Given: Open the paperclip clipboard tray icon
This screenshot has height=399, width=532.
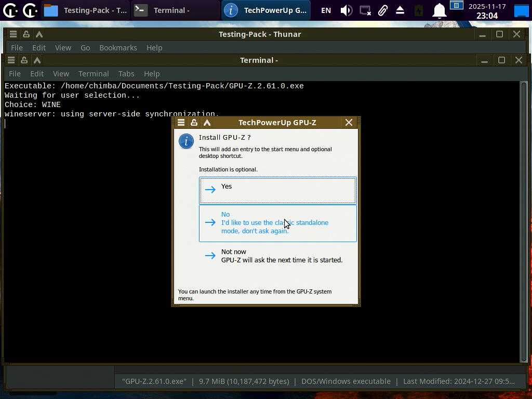Looking at the screenshot, I should pyautogui.click(x=383, y=10).
